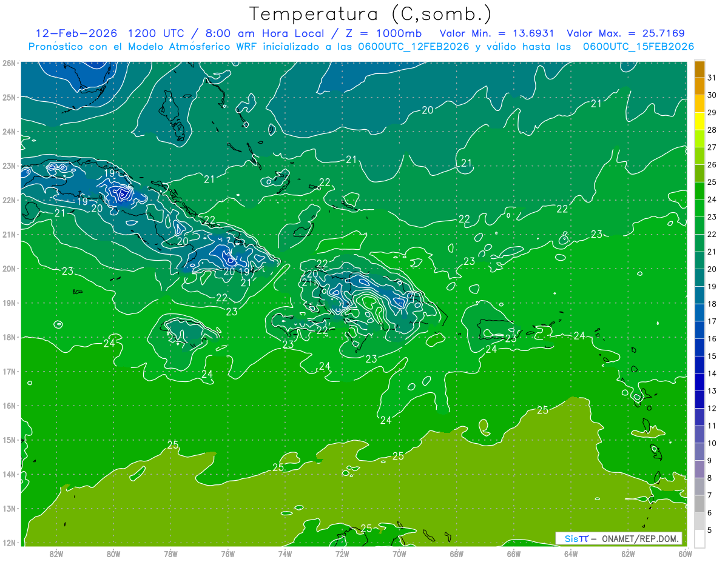Image resolution: width=728 pixels, height=562 pixels.
Task: Click the yellow legend swatch between 28 and 29
Action: [699, 121]
